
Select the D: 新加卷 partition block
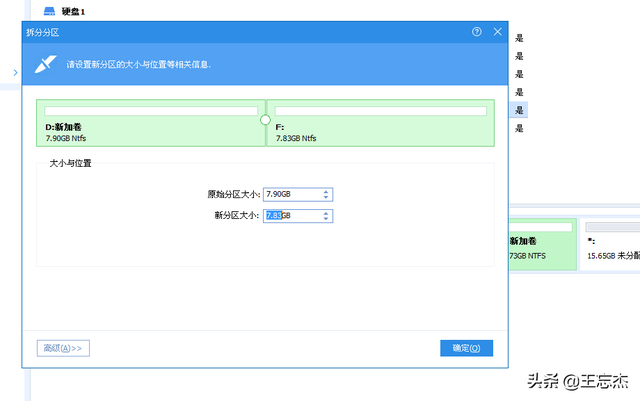[151, 123]
